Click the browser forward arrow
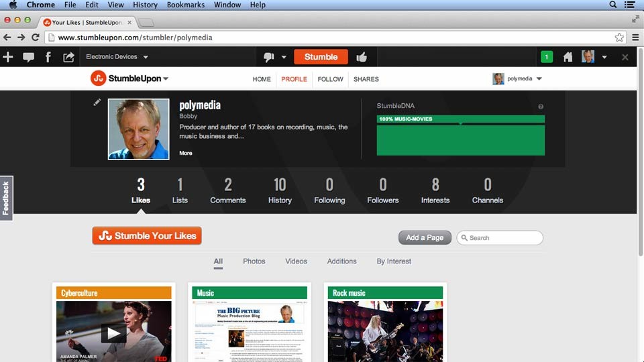 (21, 38)
